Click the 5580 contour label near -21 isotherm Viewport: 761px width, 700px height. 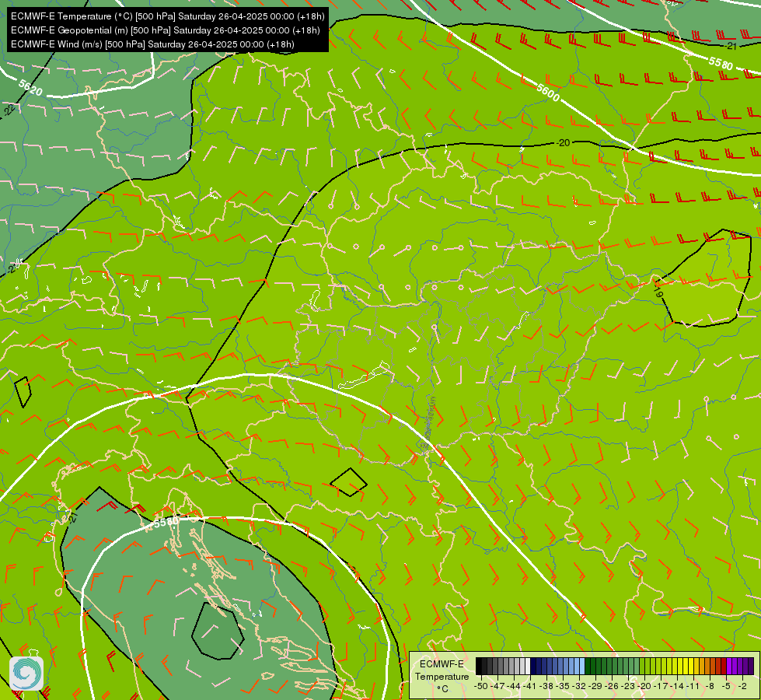tap(721, 63)
